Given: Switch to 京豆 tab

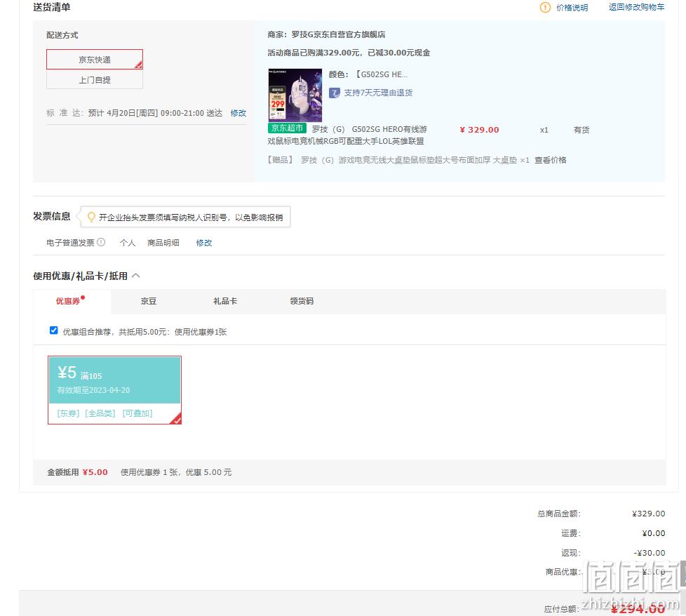Looking at the screenshot, I should [148, 302].
